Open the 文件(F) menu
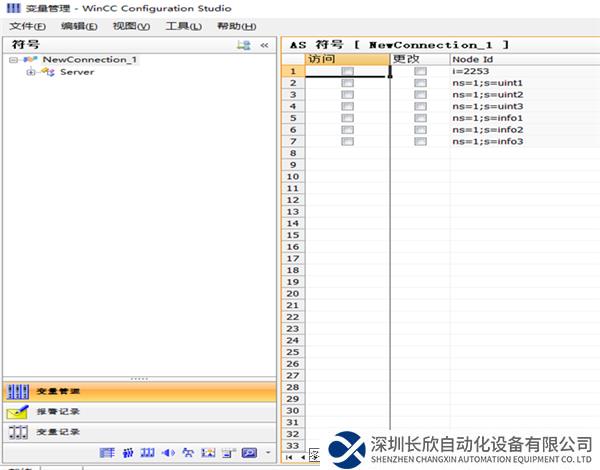 [x=27, y=26]
